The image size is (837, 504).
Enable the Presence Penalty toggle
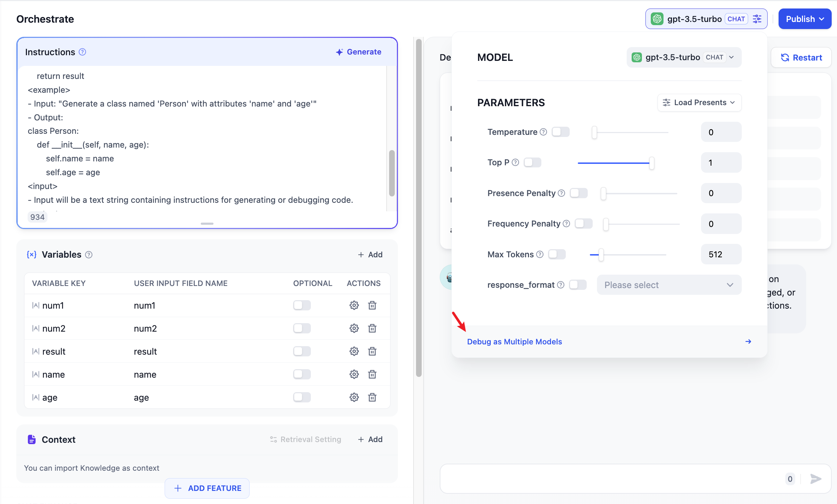pos(579,193)
